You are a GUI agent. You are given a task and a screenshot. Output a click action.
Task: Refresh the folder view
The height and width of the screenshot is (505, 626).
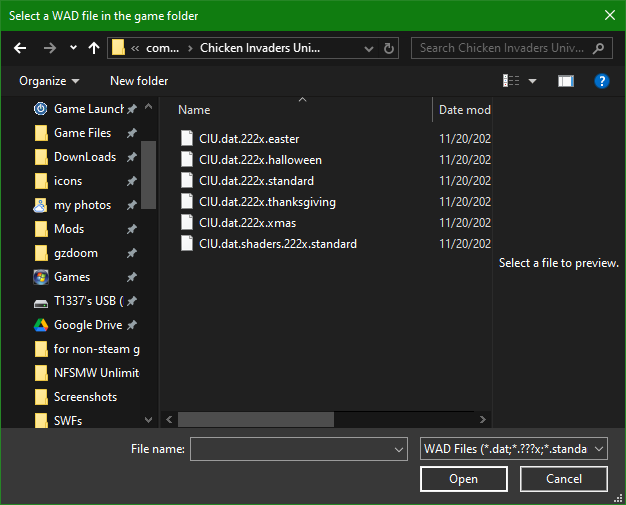(x=389, y=48)
